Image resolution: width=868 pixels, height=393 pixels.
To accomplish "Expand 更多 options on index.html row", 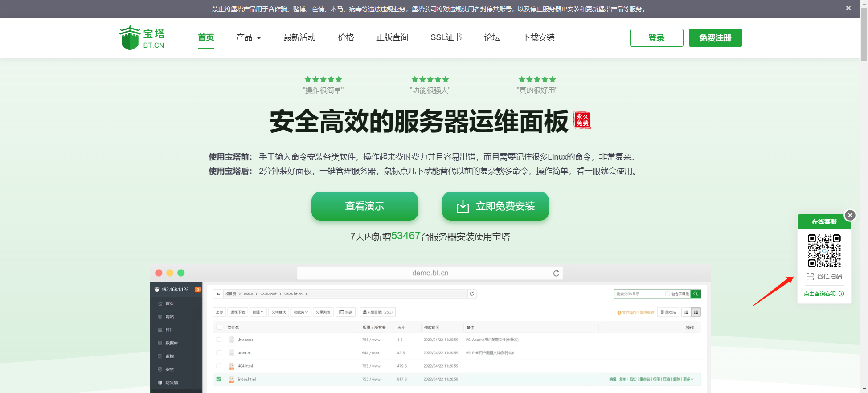I will click(688, 379).
